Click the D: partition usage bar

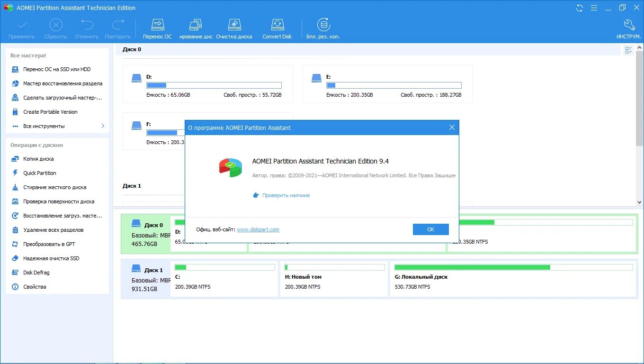pos(214,85)
